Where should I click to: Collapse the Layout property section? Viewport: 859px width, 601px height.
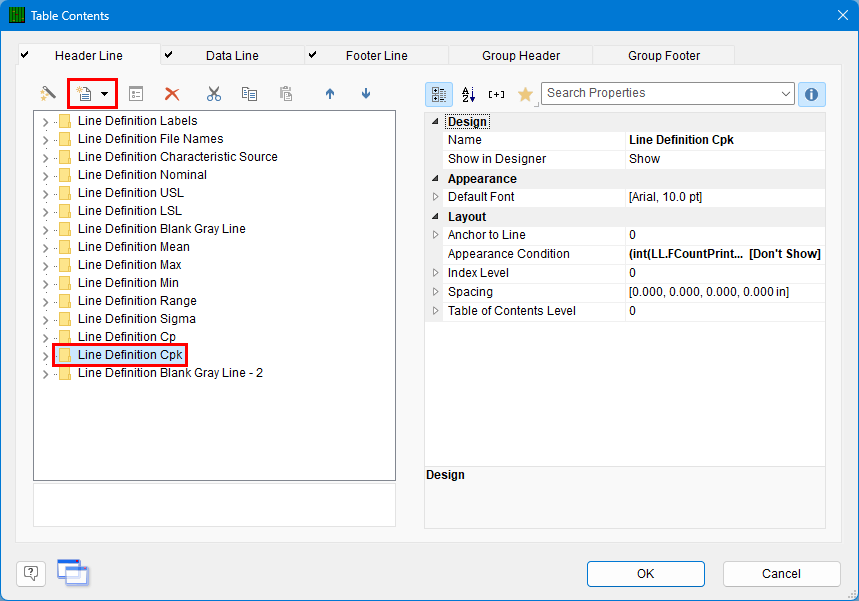pyautogui.click(x=435, y=216)
